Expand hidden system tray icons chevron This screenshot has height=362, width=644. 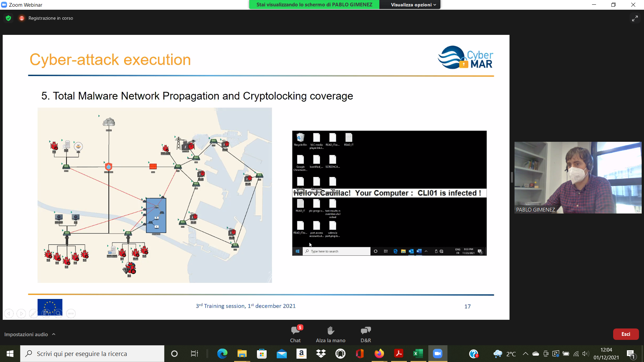coord(525,354)
